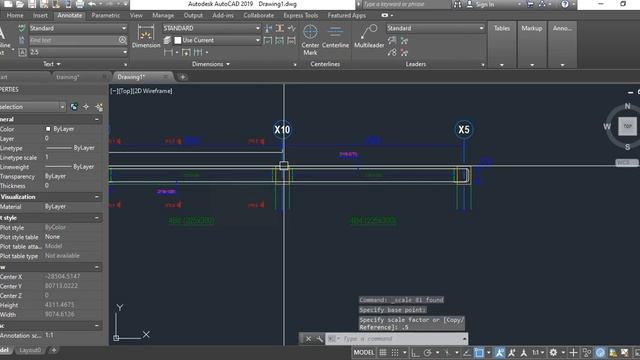This screenshot has height=360, width=640.
Task: Toggle object snap in status bar
Action: pyautogui.click(x=479, y=353)
